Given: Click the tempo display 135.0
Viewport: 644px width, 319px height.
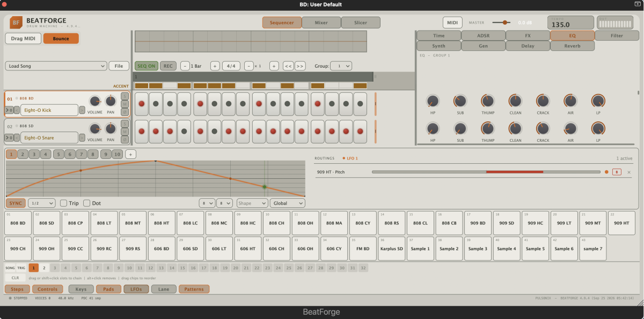Looking at the screenshot, I should [570, 23].
